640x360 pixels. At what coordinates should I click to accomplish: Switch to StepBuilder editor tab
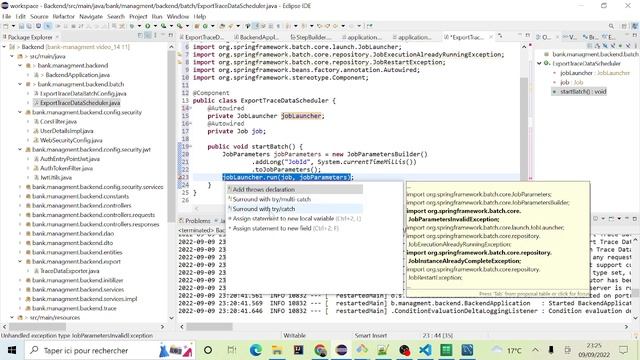tap(310, 37)
